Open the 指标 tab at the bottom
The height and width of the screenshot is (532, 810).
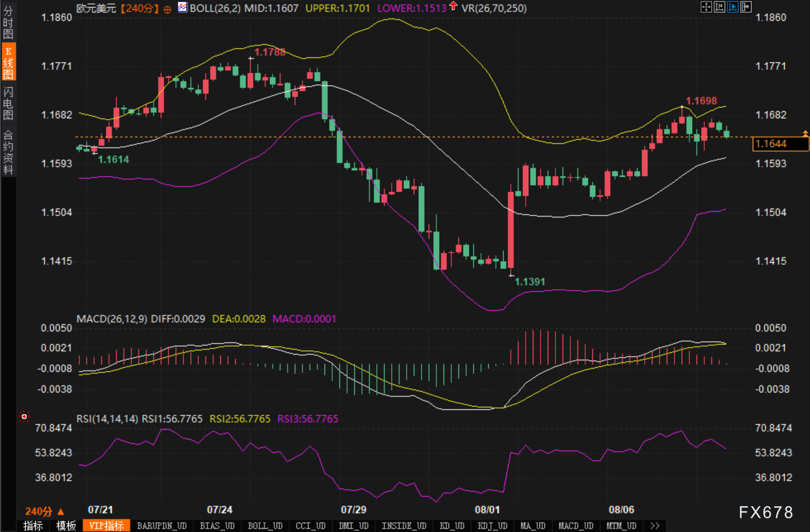[x=33, y=525]
